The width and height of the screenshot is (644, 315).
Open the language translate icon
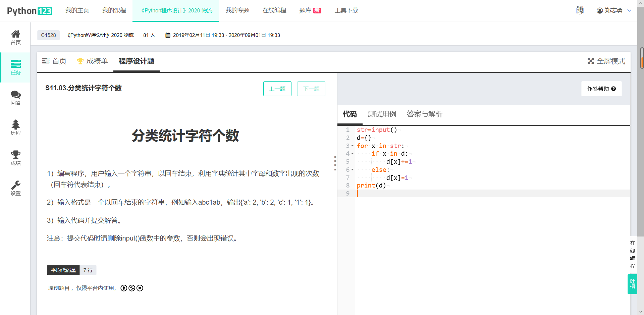(580, 10)
